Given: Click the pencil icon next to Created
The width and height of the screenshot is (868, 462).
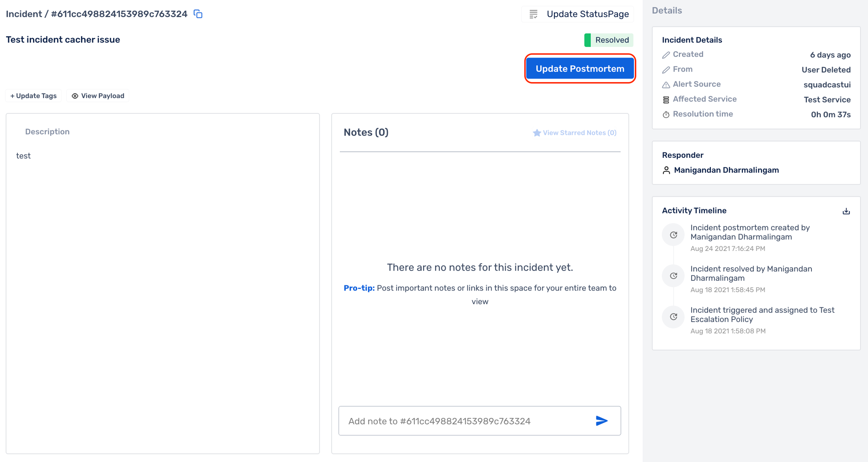Looking at the screenshot, I should tap(666, 55).
